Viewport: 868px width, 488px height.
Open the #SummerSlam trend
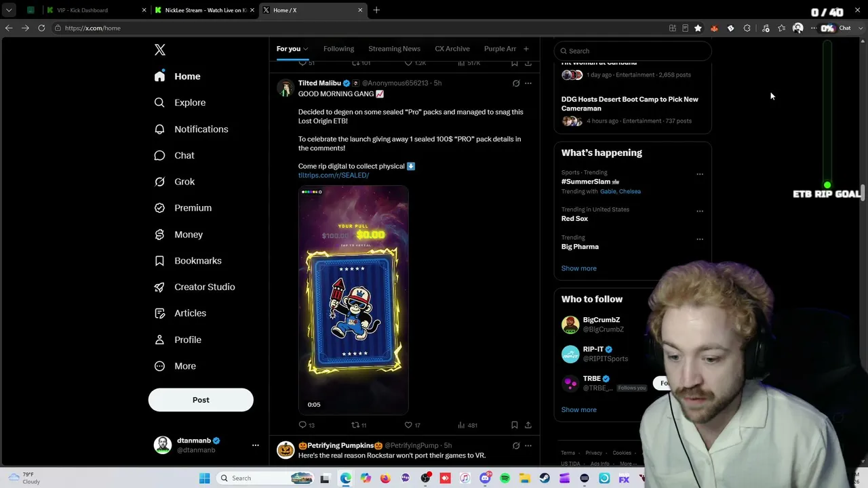coord(590,182)
